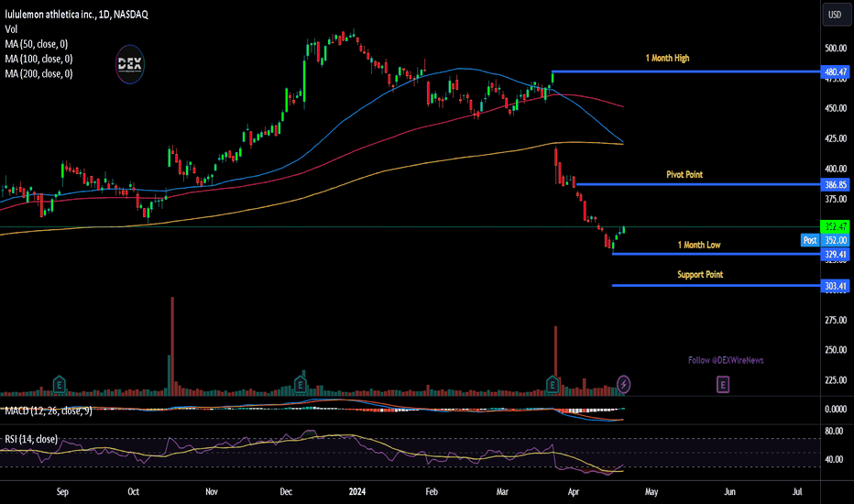Click the 303.41 price tag
Image resolution: width=854 pixels, height=504 pixels.
point(836,286)
